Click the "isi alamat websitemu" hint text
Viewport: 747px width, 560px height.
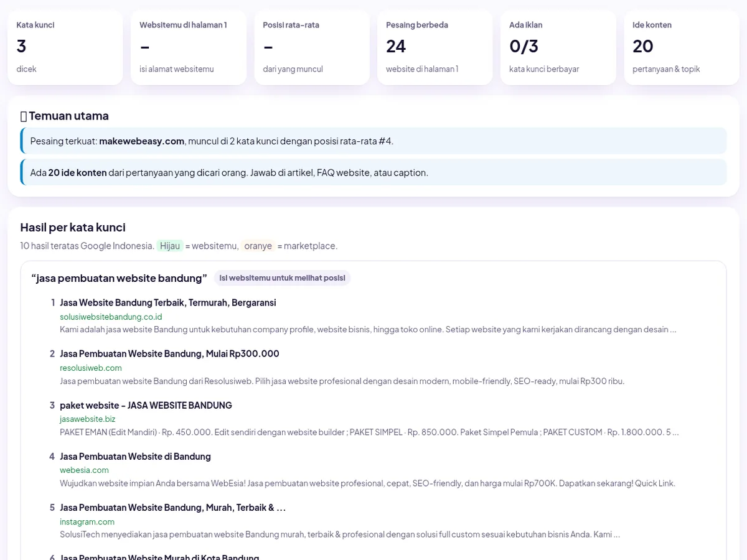click(177, 69)
